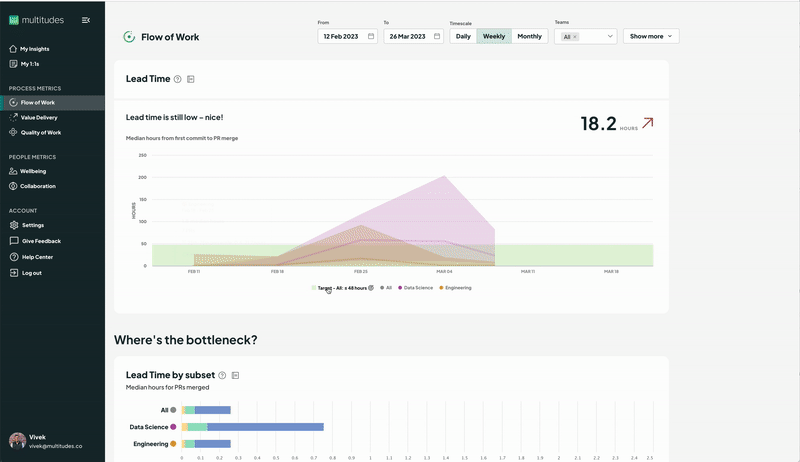Expand the Teams dropdown

click(609, 36)
